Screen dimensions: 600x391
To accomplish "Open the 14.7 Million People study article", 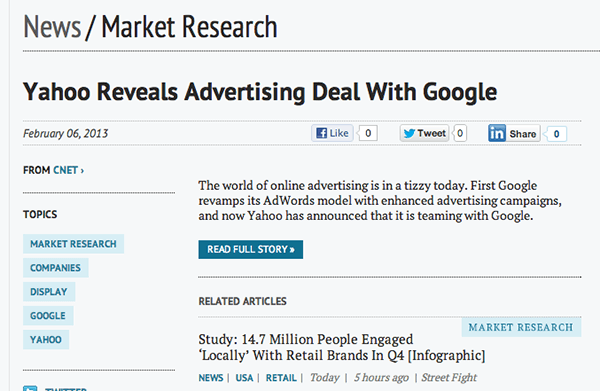I will (342, 347).
